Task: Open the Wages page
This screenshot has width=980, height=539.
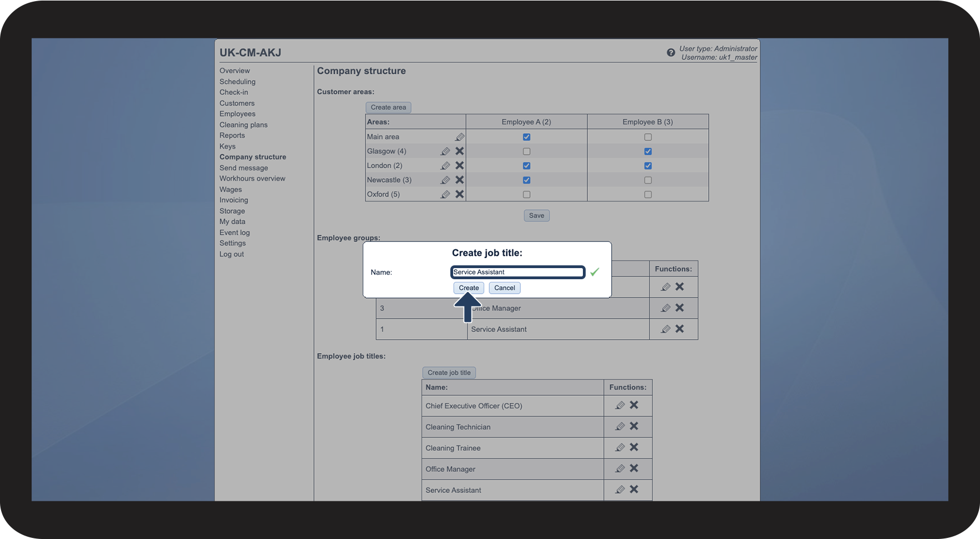Action: coord(231,190)
